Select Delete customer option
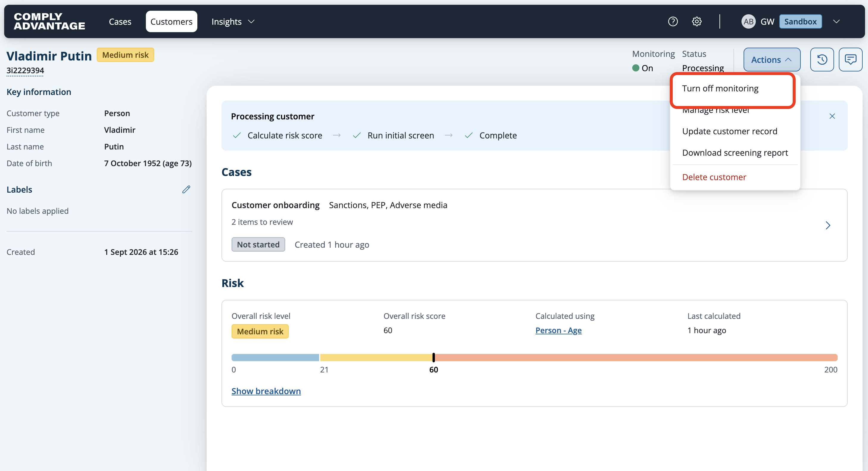The image size is (868, 471). [714, 177]
